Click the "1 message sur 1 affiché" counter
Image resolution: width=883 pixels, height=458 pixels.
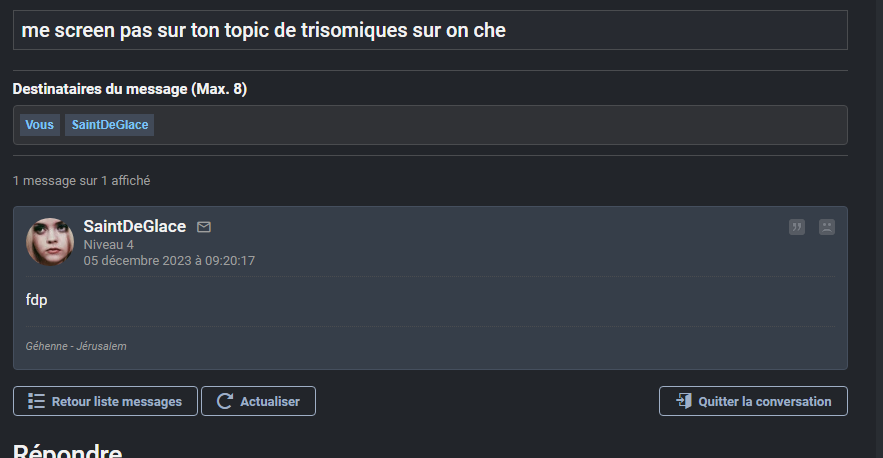point(81,181)
